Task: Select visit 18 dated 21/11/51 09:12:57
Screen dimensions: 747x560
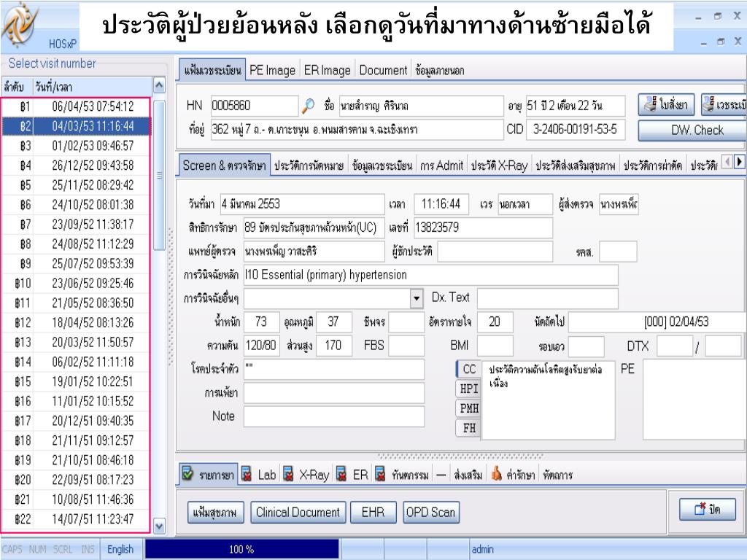Action: coord(76,440)
